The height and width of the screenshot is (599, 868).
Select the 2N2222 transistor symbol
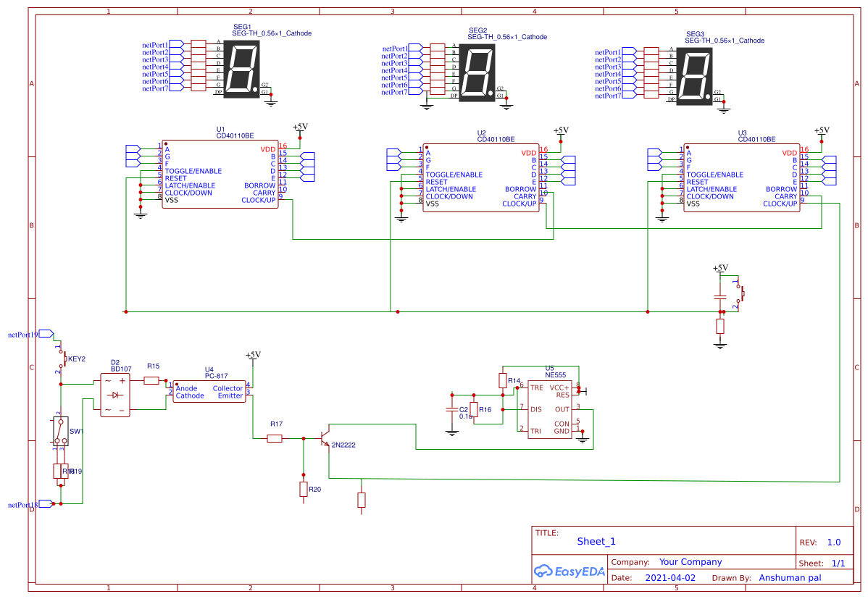coord(326,438)
